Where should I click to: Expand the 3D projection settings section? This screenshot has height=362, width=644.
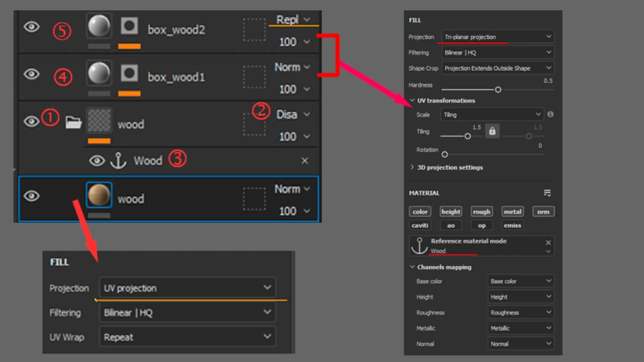(x=412, y=167)
